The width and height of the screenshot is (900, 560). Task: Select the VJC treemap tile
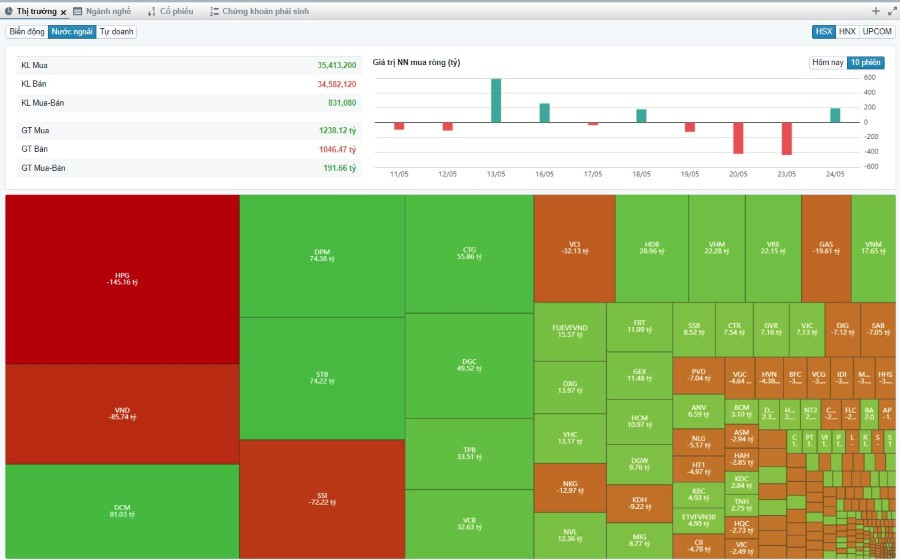[806, 329]
